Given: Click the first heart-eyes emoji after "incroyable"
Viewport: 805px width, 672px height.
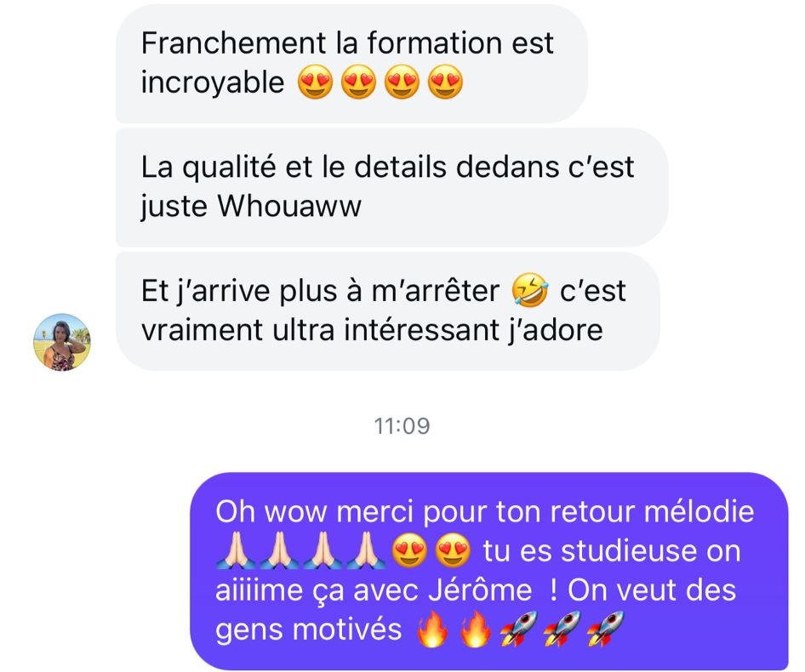Looking at the screenshot, I should [315, 82].
